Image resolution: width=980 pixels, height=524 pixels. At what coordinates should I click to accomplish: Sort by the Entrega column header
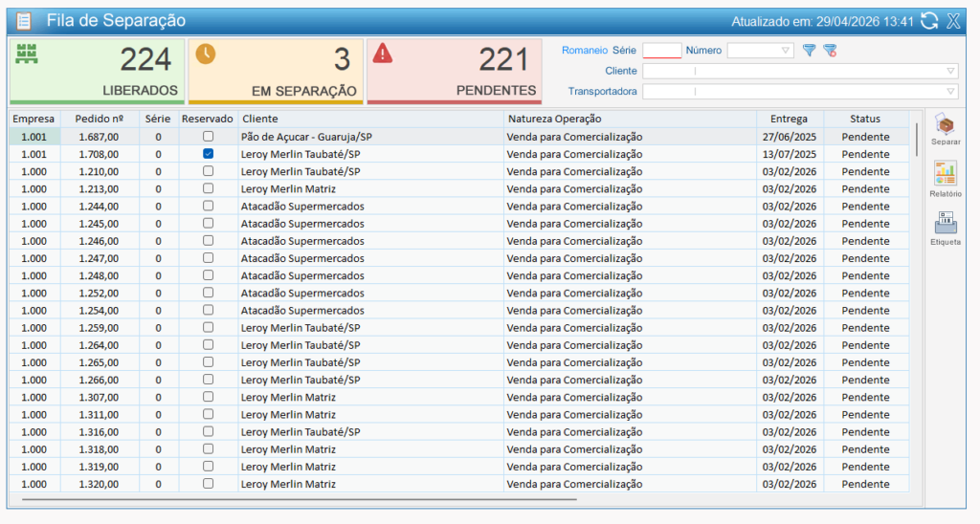coord(790,119)
